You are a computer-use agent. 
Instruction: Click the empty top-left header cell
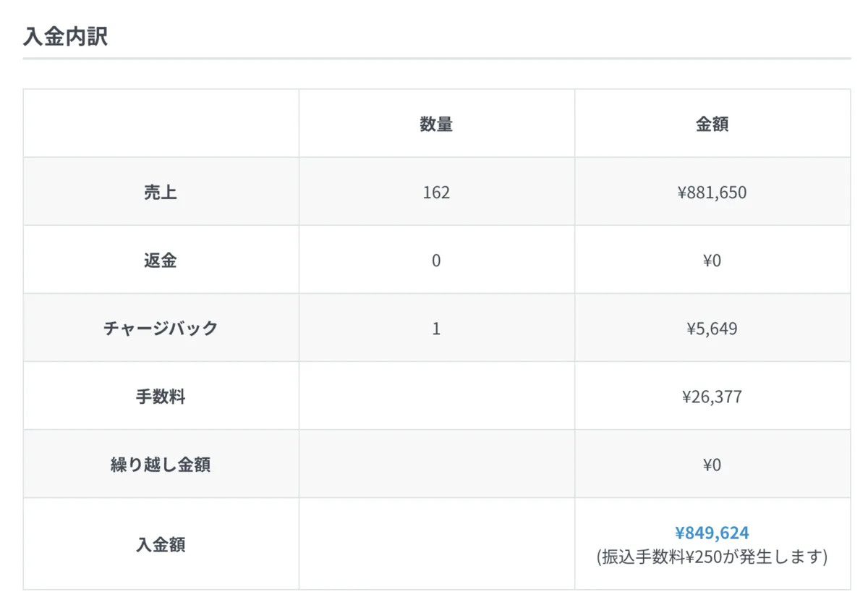tap(161, 123)
